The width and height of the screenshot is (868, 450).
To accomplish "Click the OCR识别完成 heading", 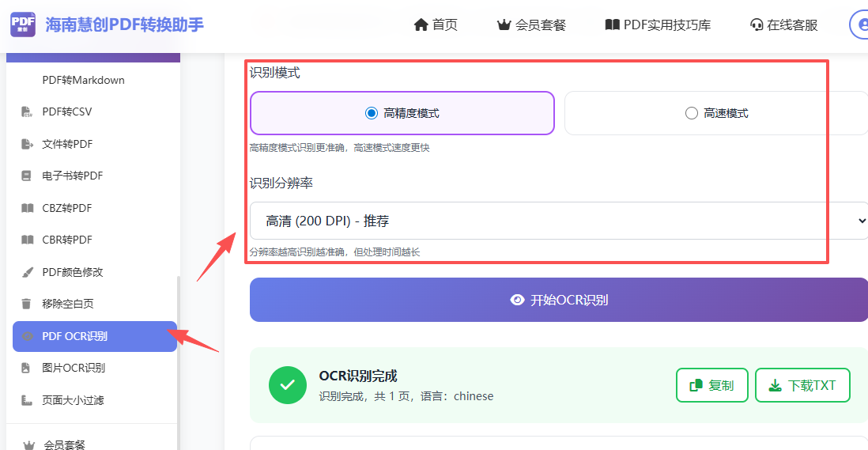I will (358, 376).
